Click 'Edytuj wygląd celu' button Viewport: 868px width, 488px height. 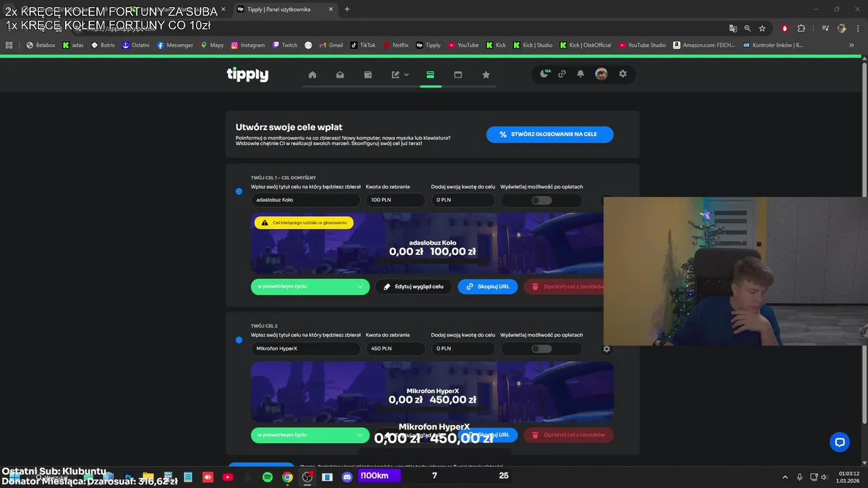tap(414, 287)
